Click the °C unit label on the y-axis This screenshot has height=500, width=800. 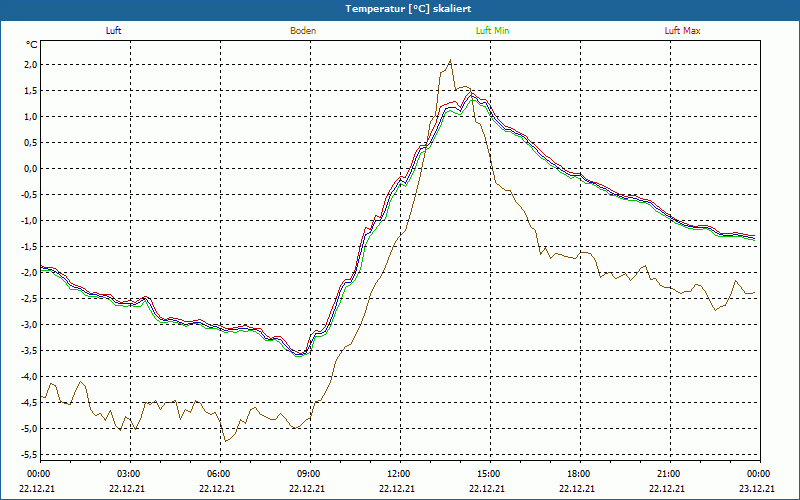[31, 45]
